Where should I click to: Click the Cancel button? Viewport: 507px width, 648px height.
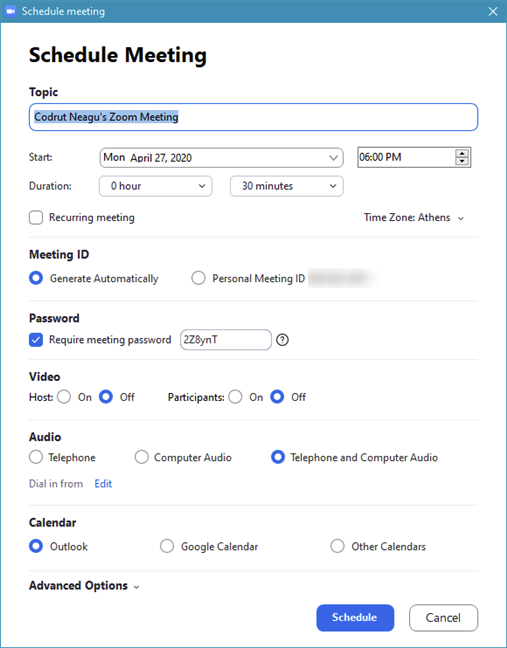tap(443, 618)
